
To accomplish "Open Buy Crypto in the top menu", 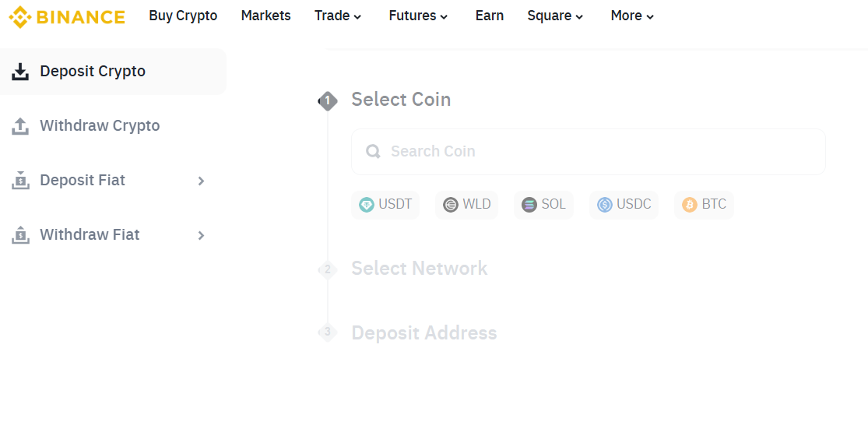I will coord(183,16).
